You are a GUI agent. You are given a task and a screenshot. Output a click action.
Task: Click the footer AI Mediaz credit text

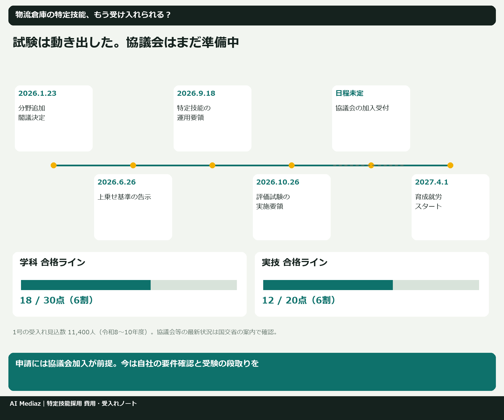(x=73, y=403)
